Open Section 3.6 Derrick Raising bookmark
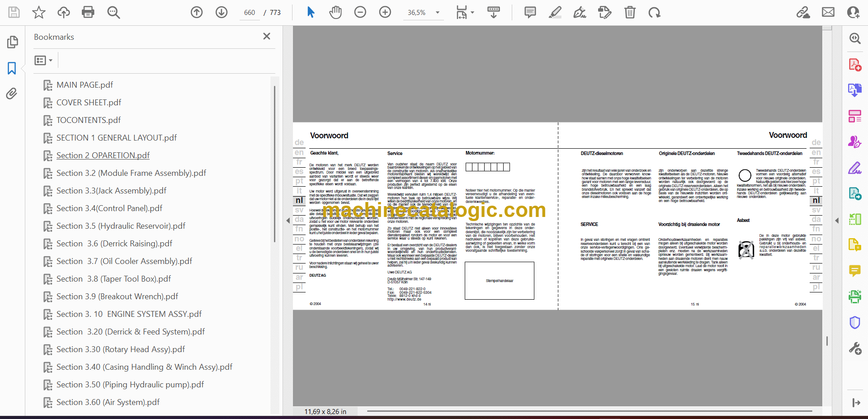Screen dimensions: 868x419 tap(114, 244)
